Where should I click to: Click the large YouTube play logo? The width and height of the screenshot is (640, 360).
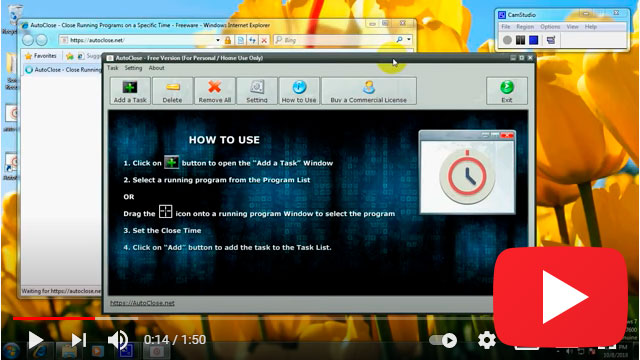(560, 298)
